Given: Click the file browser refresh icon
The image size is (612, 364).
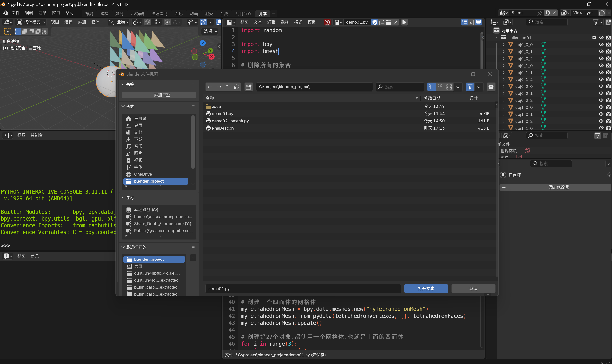Looking at the screenshot, I should pos(236,87).
